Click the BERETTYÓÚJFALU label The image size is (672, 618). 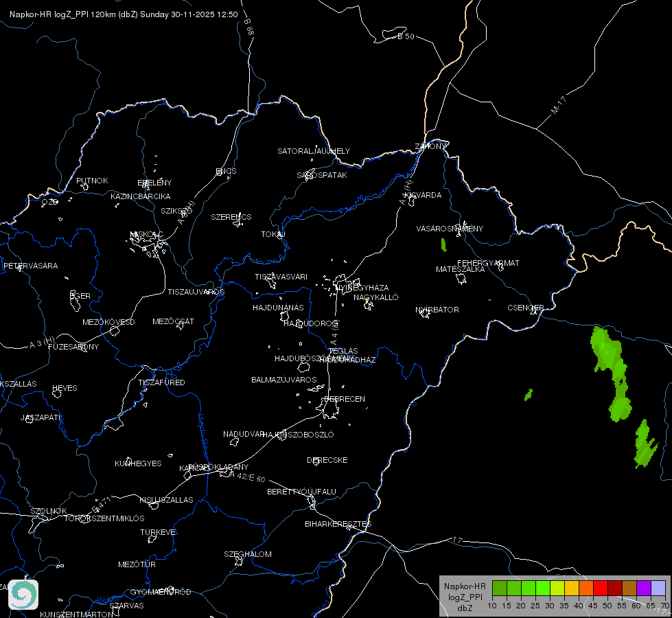click(301, 492)
